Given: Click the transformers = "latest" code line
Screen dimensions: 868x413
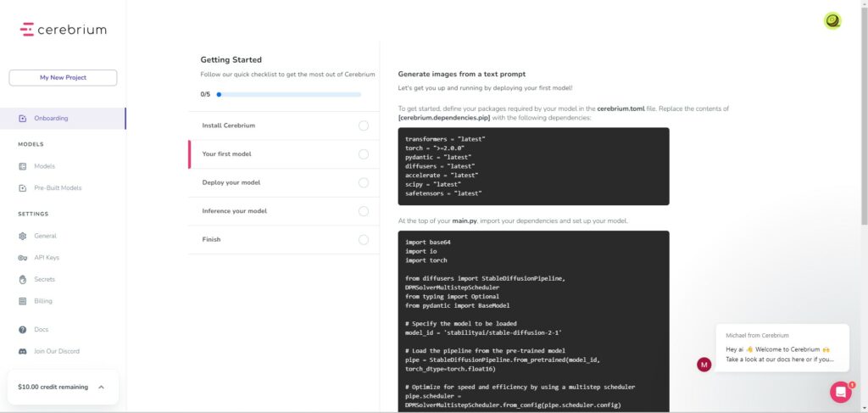Looking at the screenshot, I should [x=445, y=139].
